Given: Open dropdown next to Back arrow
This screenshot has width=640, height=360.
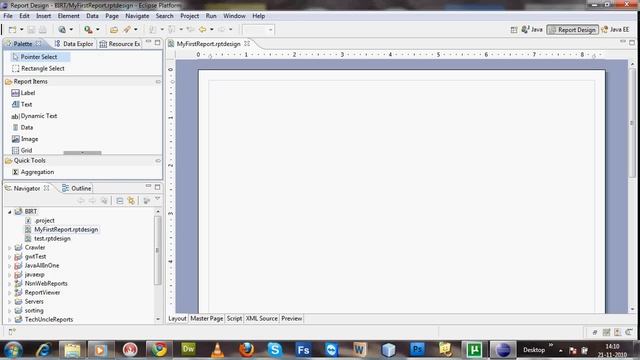Looking at the screenshot, I should 211,29.
